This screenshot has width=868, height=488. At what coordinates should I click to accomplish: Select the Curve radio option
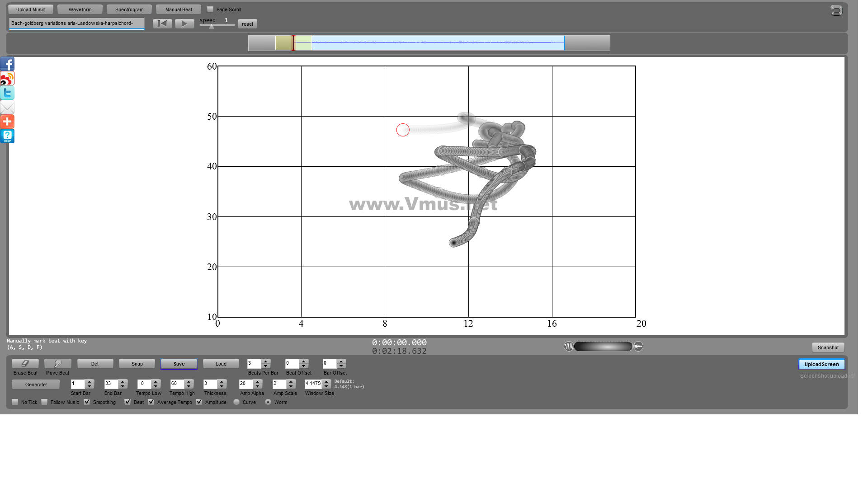click(x=236, y=402)
